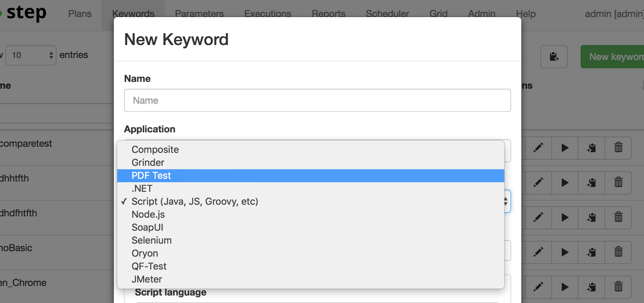This screenshot has height=303, width=644.
Task: Choose Script (Java, JS, Groovy, etc)
Action: pos(311,201)
